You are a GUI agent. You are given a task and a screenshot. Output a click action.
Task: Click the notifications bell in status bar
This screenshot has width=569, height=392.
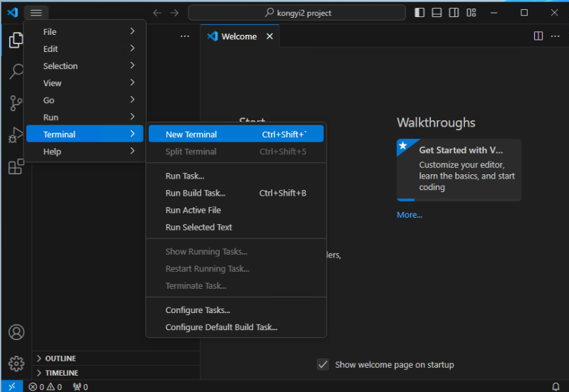pos(555,386)
